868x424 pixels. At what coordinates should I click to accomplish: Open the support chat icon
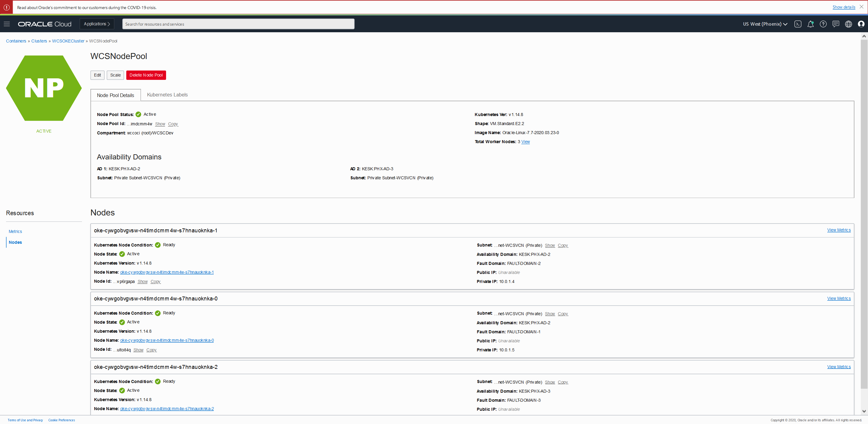[x=836, y=24]
